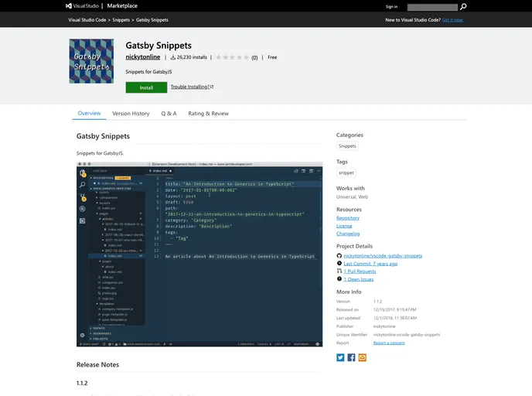Image resolution: width=532 pixels, height=396 pixels.
Task: Click the external link icon after Trouble Installing
Action: pyautogui.click(x=212, y=87)
